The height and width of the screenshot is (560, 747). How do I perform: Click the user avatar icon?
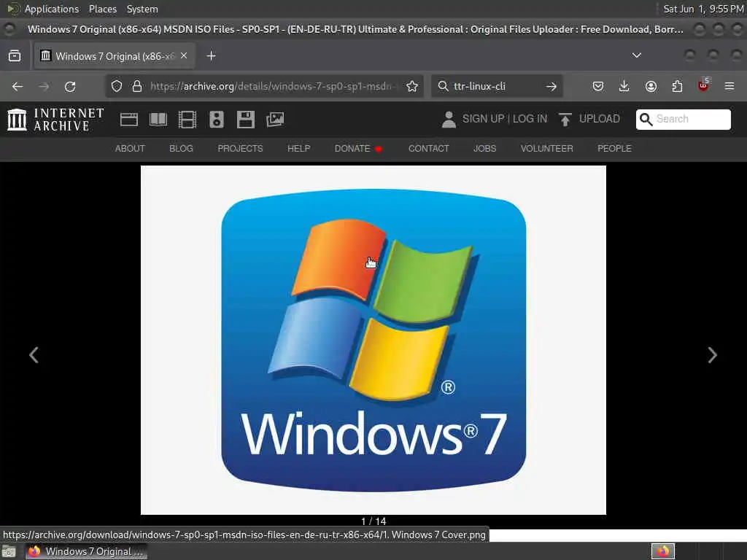449,119
